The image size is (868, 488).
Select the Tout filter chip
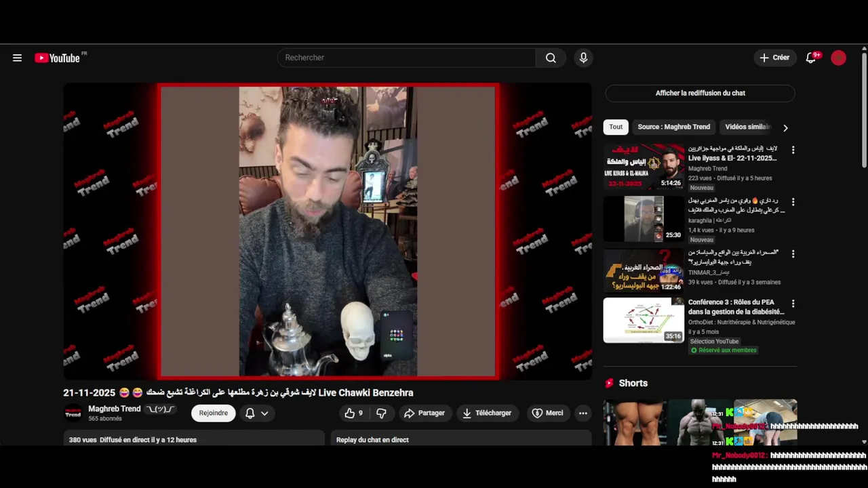pos(616,127)
